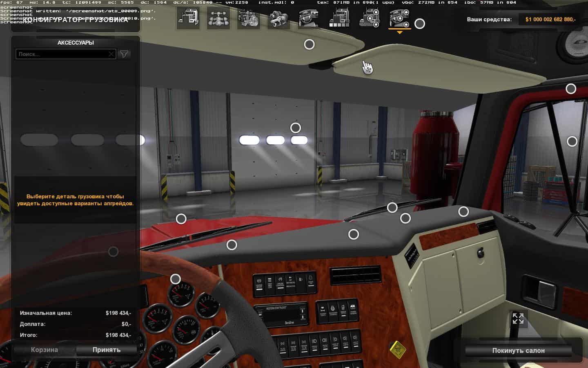This screenshot has height=368, width=588.
Task: Select the exterior accessories truck icon
Action: [x=369, y=19]
